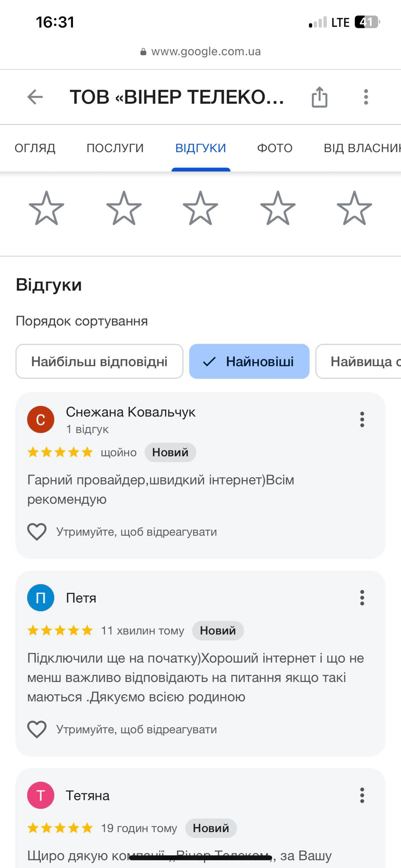Rate with the first empty star
Screen dimensions: 401x868
[47, 208]
